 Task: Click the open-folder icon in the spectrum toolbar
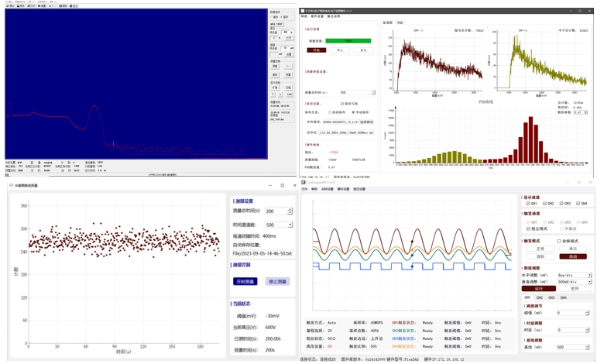(x=8, y=5)
